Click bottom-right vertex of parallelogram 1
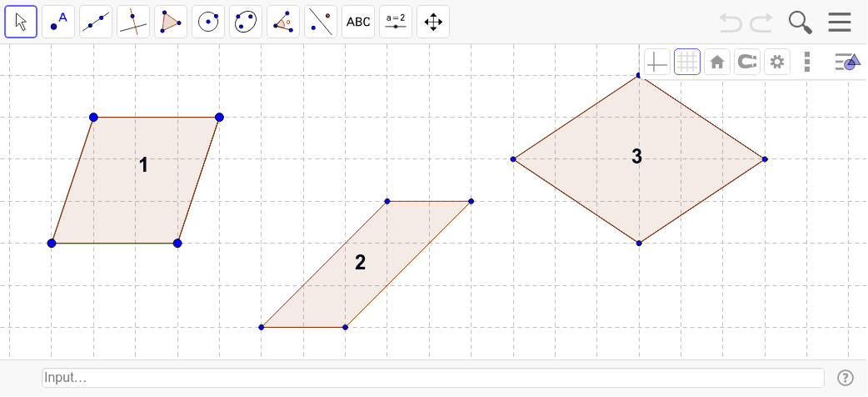Screen dimensions: 868x397 click(177, 243)
